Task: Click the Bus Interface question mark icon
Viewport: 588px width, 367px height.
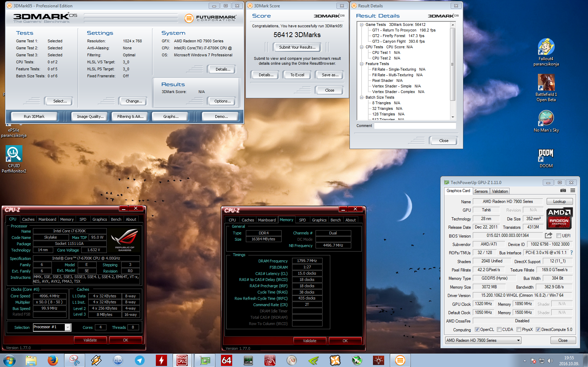Action: pos(572,253)
